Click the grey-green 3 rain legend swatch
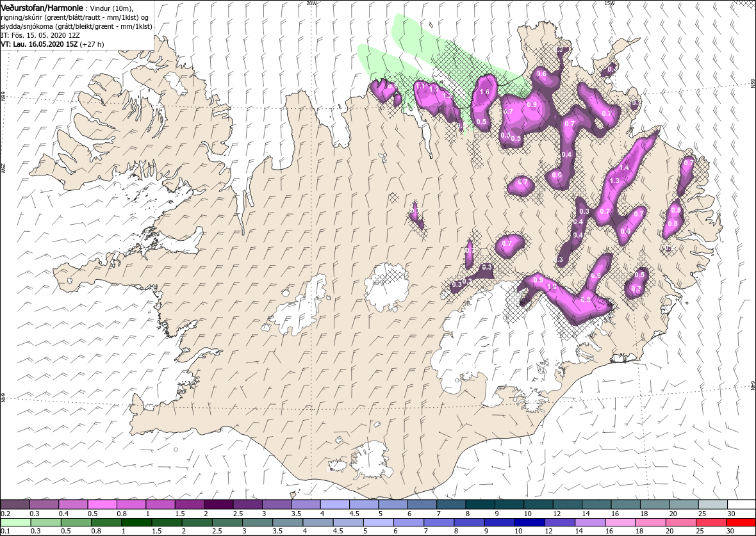Screen dimensions: 756x536 click(x=257, y=523)
